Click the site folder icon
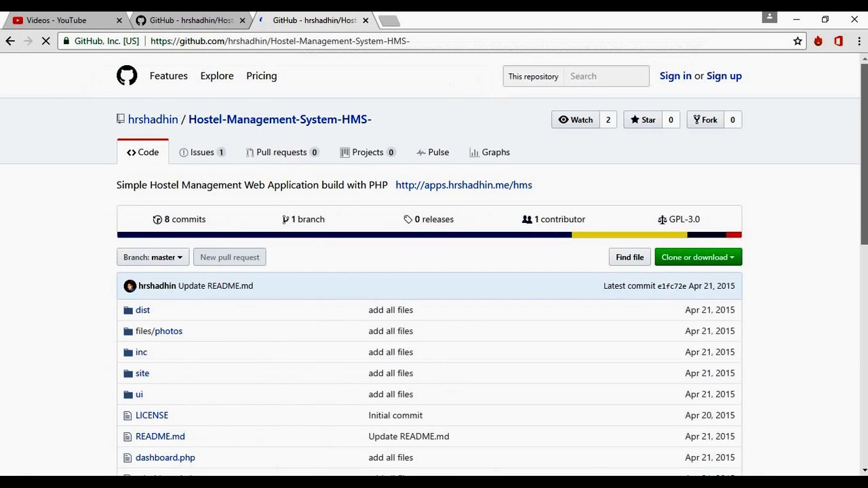The image size is (868, 488). coord(128,373)
